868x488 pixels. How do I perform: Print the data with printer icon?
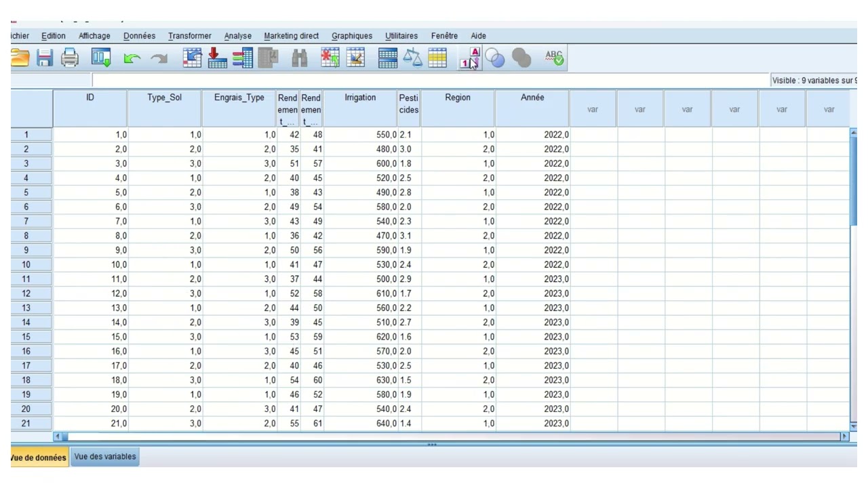(x=70, y=59)
